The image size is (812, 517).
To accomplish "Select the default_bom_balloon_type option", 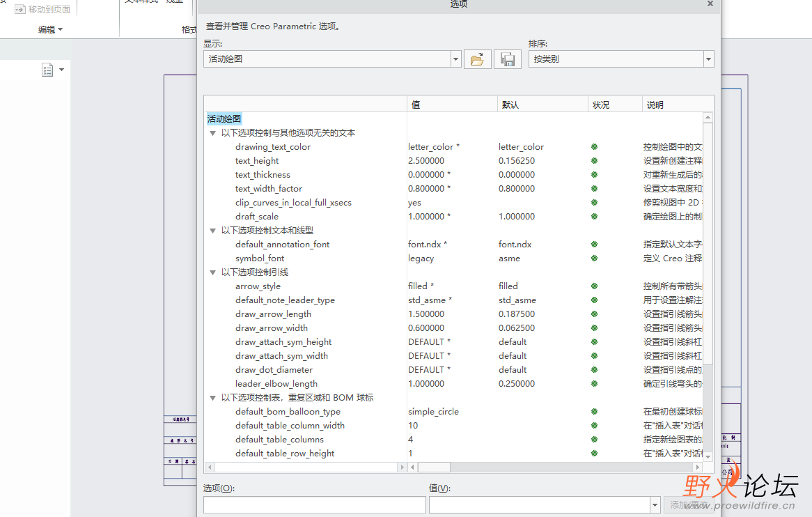I will click(x=288, y=412).
